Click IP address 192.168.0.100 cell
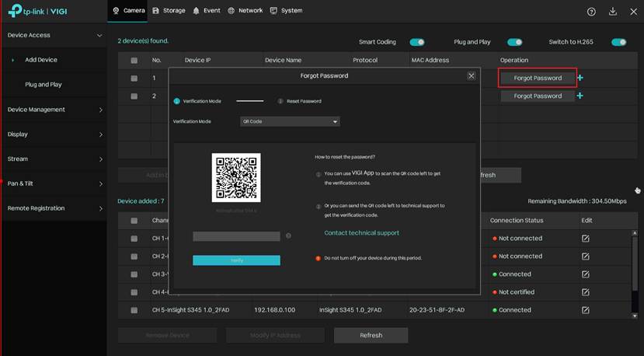This screenshot has width=644, height=356. pyautogui.click(x=274, y=310)
